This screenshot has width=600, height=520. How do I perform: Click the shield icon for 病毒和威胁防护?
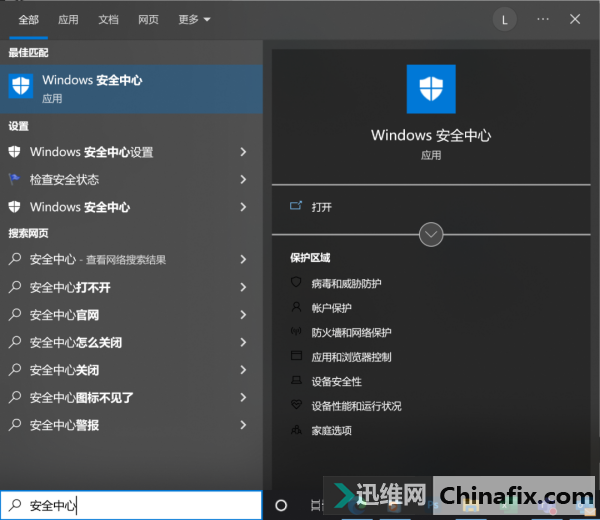point(296,282)
